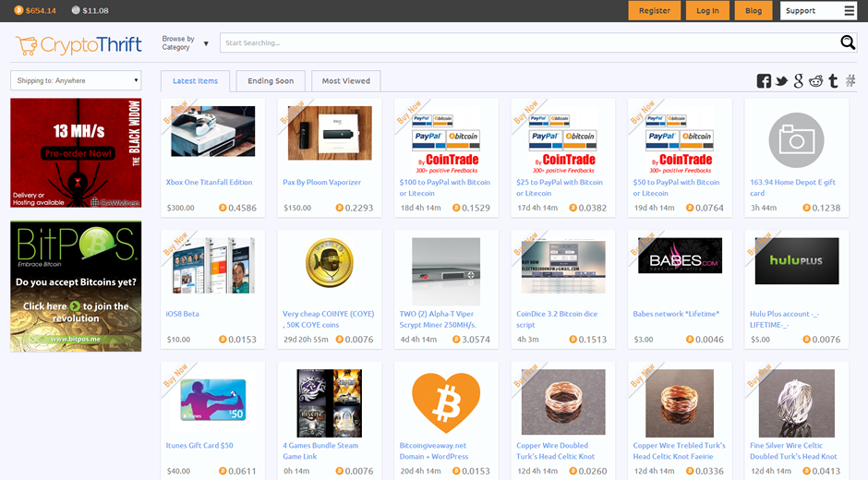This screenshot has width=868, height=480.
Task: Click the search magnifier icon
Action: pos(848,42)
